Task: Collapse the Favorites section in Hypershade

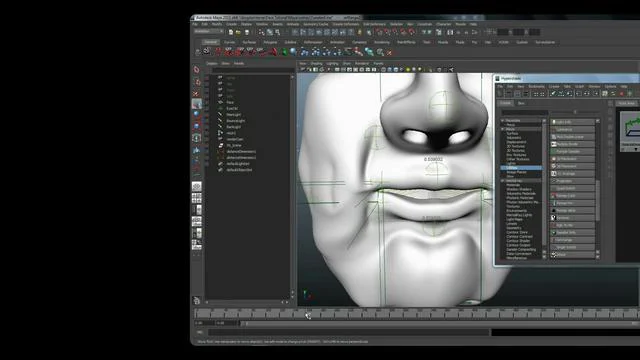Action: pyautogui.click(x=503, y=120)
